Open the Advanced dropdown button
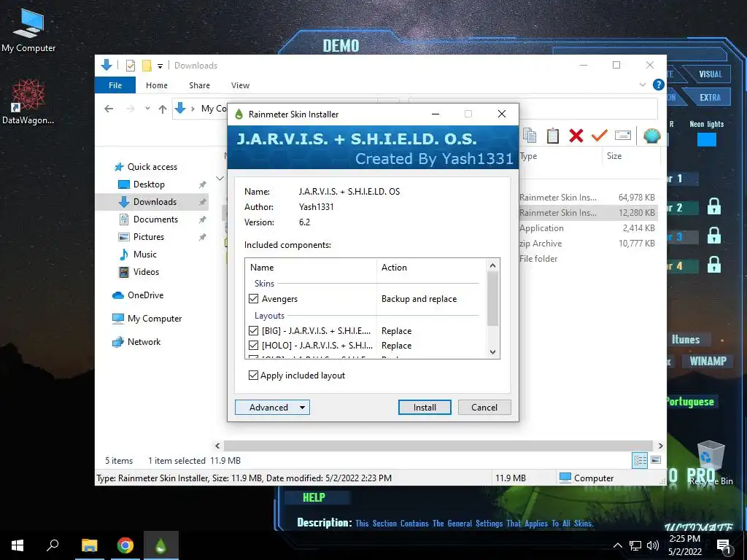747x560 pixels. pos(272,407)
